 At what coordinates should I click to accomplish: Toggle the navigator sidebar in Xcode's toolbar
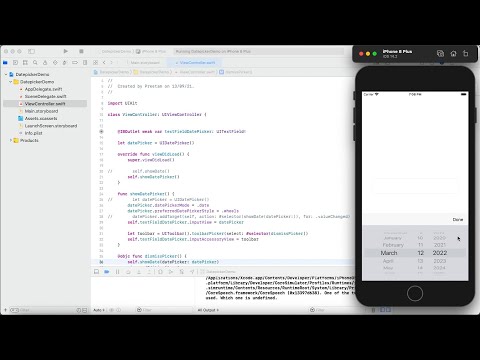point(31,51)
